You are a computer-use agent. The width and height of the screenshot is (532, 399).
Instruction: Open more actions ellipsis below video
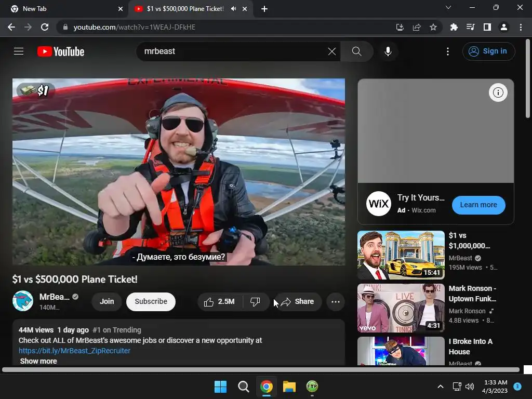336,302
